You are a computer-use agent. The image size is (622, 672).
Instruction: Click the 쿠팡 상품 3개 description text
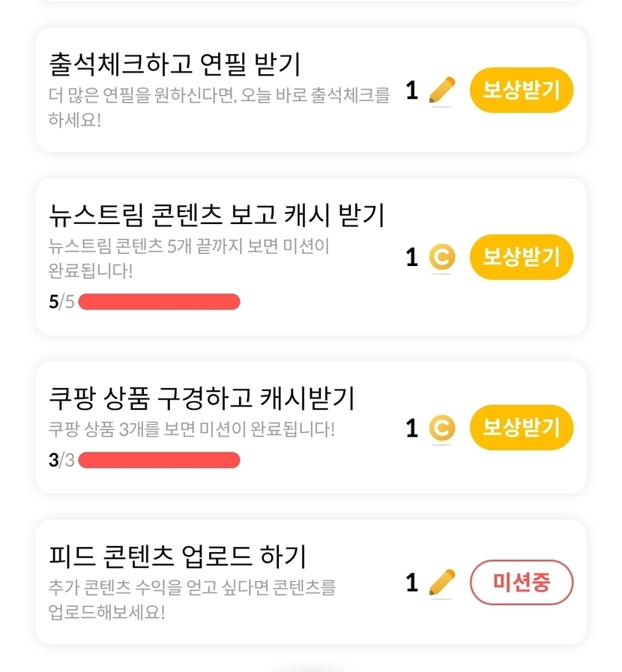(x=191, y=430)
